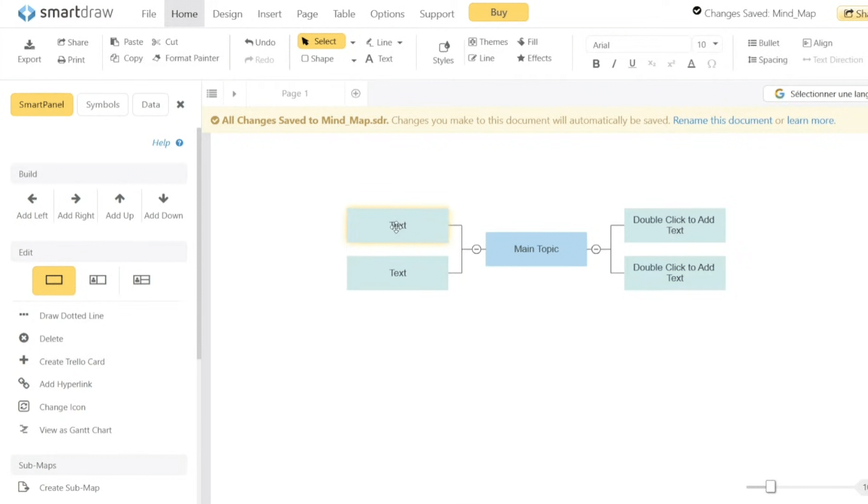Open the Design menu
This screenshot has width=868, height=504.
(227, 14)
